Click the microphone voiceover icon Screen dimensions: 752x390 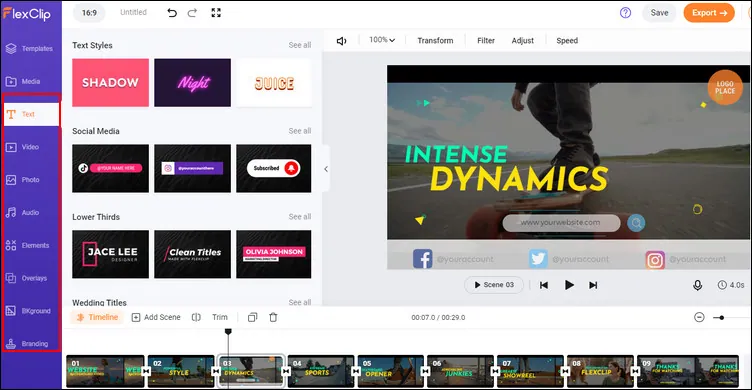pos(698,285)
